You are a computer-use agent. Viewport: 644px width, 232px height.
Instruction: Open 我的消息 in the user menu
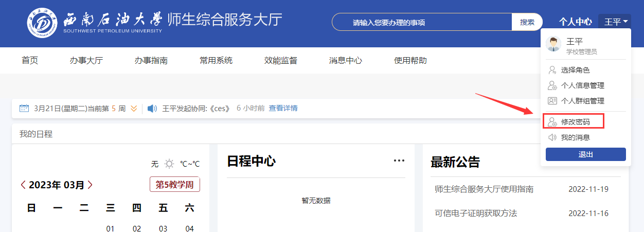[575, 137]
